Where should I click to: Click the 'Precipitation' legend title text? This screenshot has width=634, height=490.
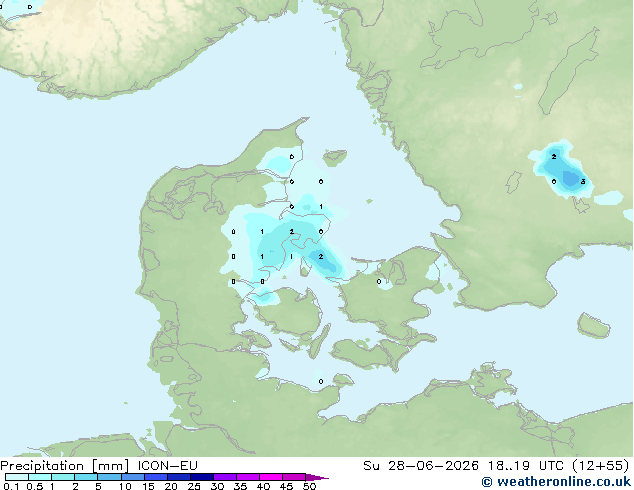pyautogui.click(x=42, y=466)
